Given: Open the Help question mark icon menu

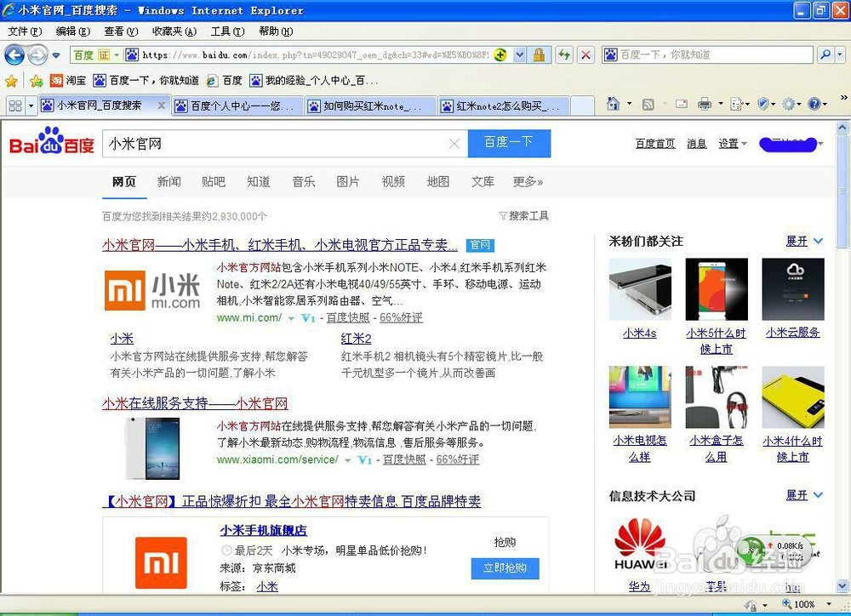Looking at the screenshot, I should (814, 104).
